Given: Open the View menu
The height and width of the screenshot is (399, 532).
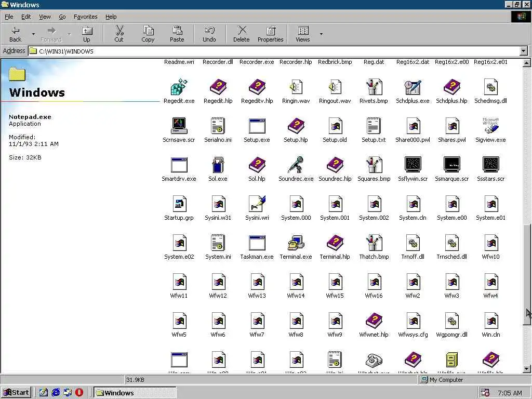Looking at the screenshot, I should 45,17.
